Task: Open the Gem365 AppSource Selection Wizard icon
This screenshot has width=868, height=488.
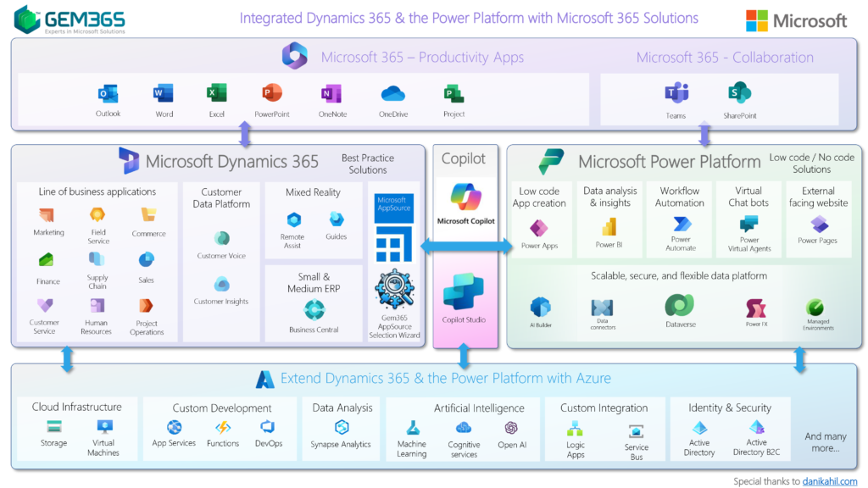Action: (x=395, y=289)
